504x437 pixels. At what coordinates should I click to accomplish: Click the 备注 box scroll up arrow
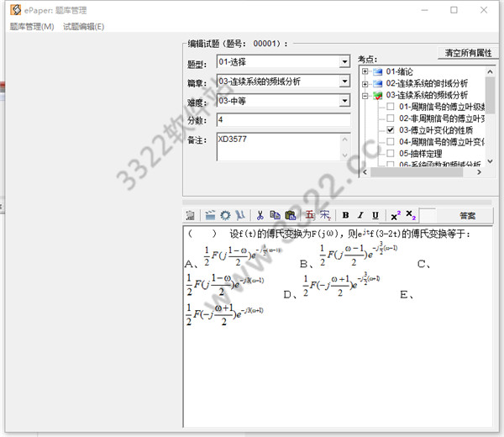[x=345, y=140]
